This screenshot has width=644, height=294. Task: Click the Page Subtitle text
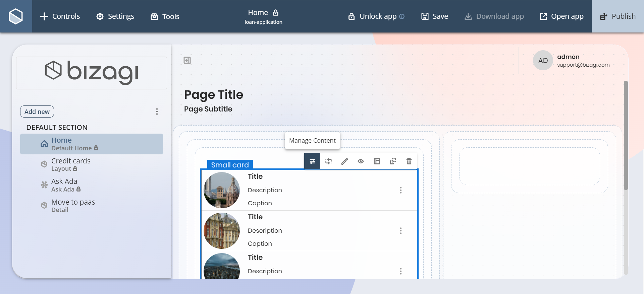208,109
